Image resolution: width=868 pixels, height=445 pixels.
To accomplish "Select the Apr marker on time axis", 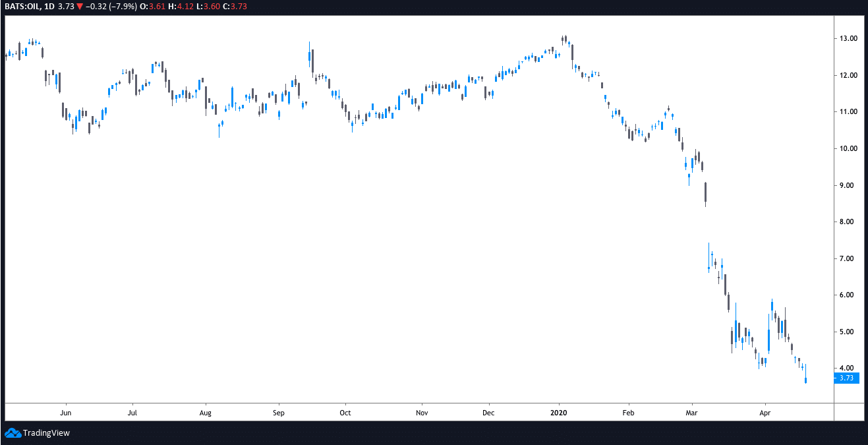I will (x=765, y=413).
